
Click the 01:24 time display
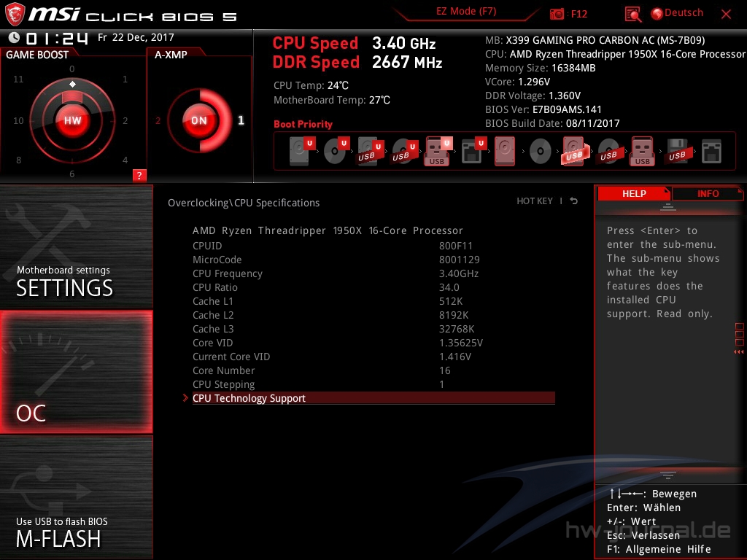point(57,38)
